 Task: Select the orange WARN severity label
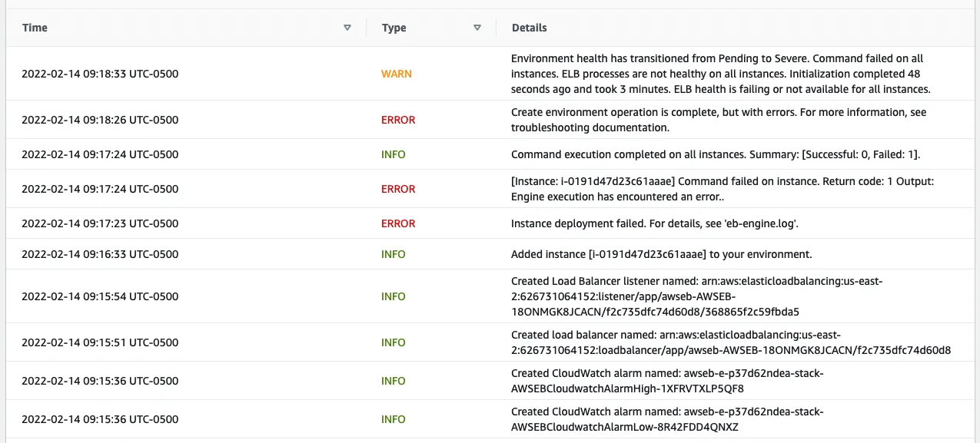point(396,74)
